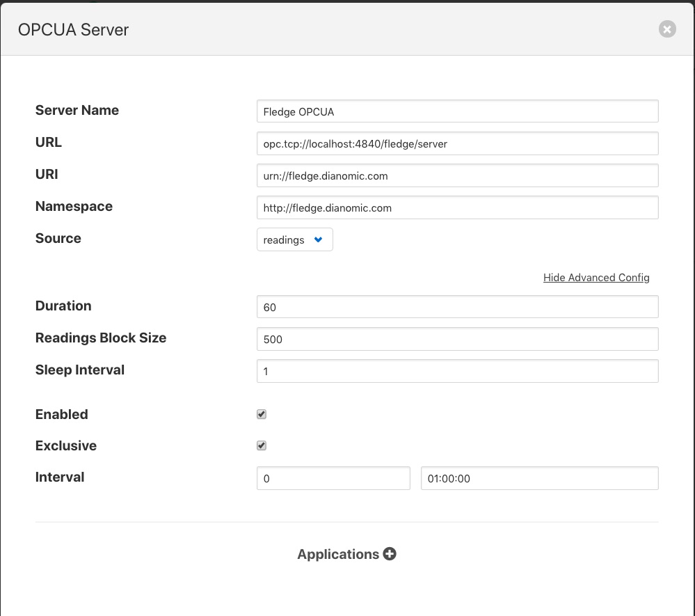The image size is (695, 616).
Task: Add an application with the plus icon
Action: pyautogui.click(x=390, y=554)
